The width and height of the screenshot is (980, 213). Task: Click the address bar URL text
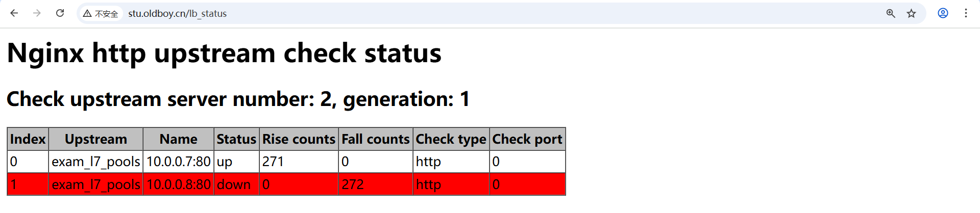[177, 14]
